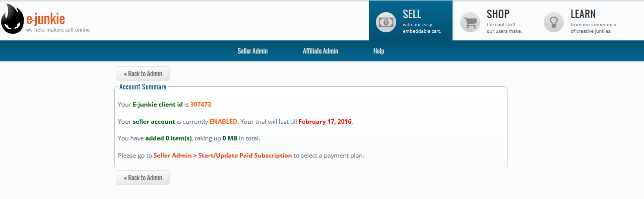Open the Help menu item
This screenshot has width=644, height=199.
click(x=378, y=51)
